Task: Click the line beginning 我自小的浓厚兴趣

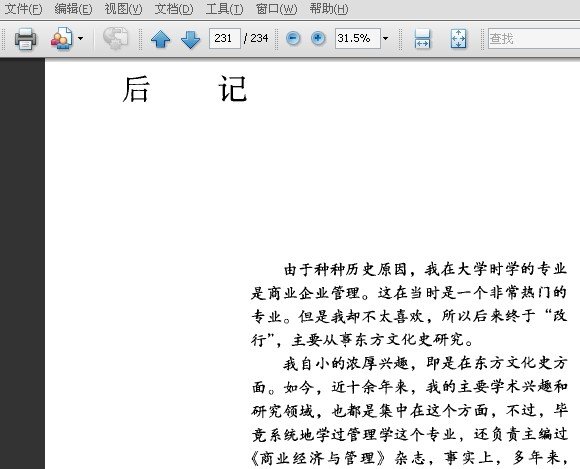Action: 425,363
